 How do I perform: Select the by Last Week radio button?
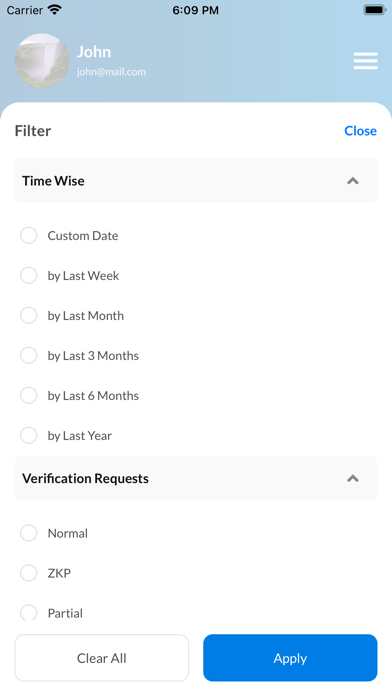pyautogui.click(x=29, y=275)
